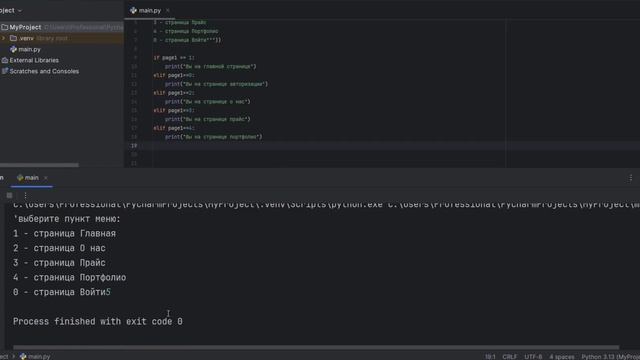Click the python.exe command path line
The height and width of the screenshot is (360, 640).
point(326,204)
